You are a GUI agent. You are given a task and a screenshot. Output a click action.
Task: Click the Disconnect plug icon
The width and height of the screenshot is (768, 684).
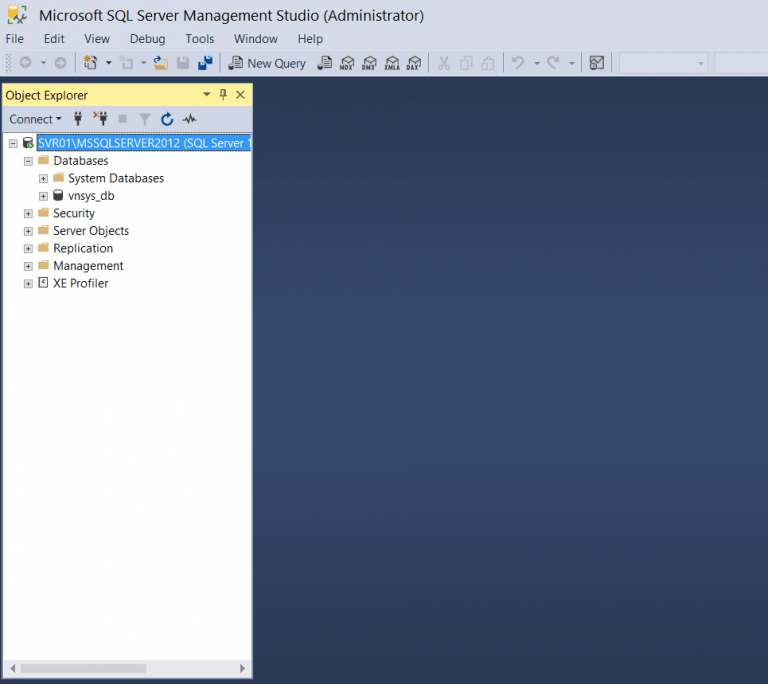[100, 119]
